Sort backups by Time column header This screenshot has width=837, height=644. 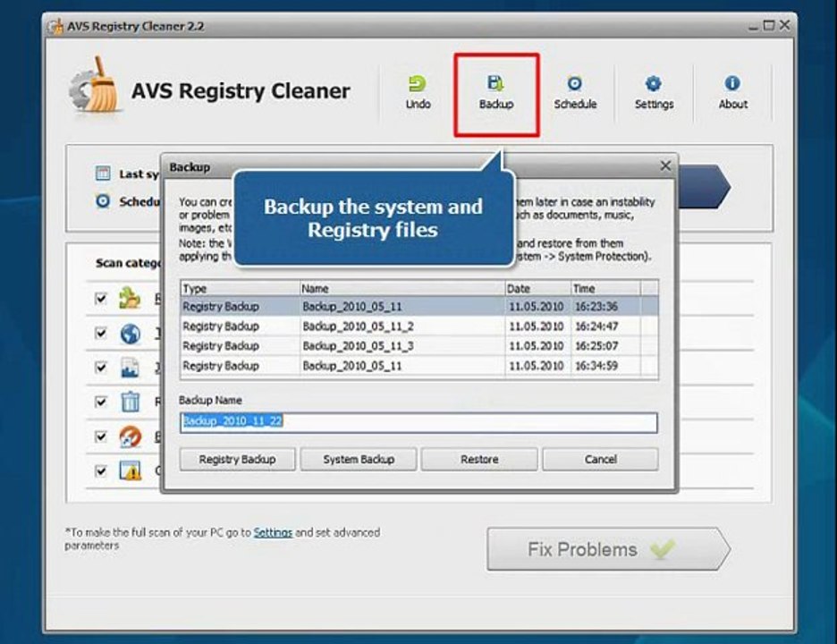point(605,288)
